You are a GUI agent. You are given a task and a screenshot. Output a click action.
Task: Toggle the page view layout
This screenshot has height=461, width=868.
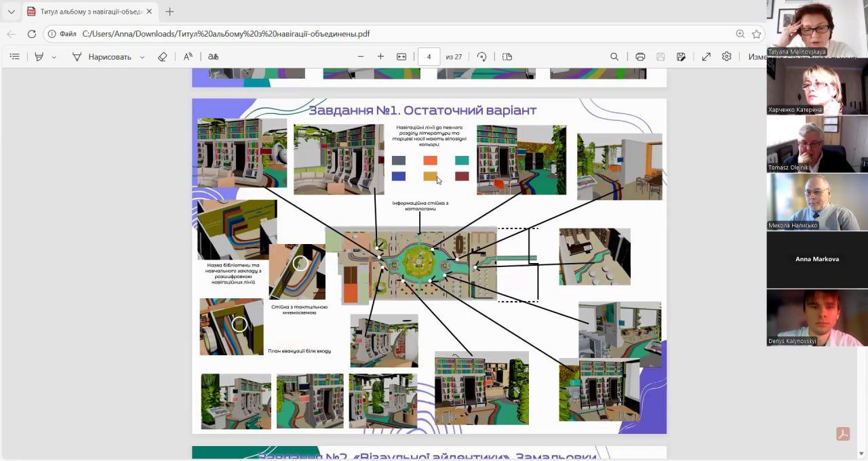click(507, 57)
